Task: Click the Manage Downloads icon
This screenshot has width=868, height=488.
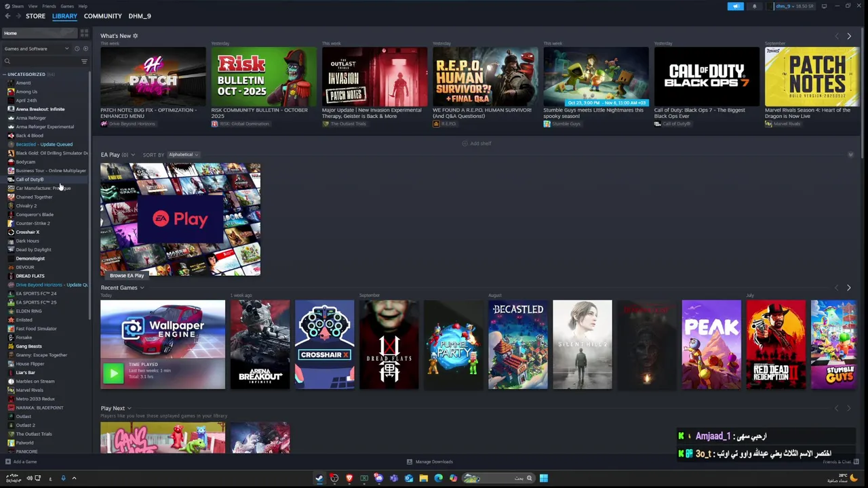Action: (x=409, y=462)
